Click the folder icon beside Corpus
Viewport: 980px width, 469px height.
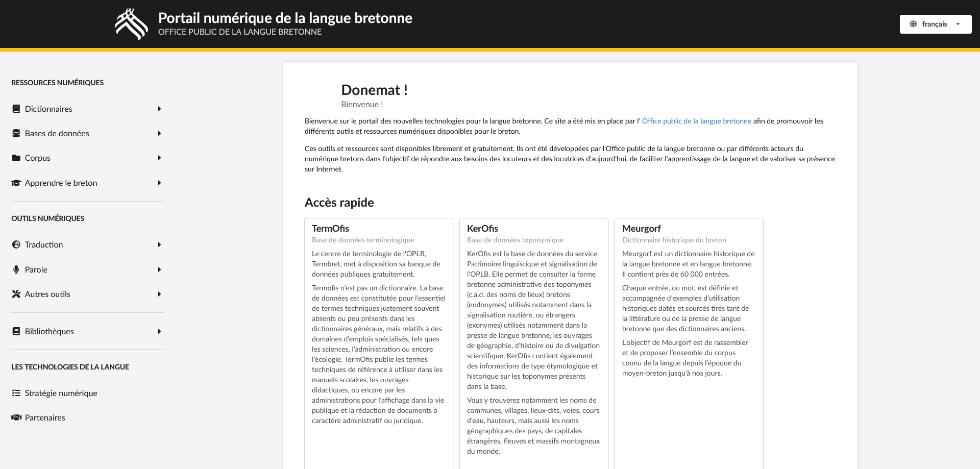click(16, 158)
